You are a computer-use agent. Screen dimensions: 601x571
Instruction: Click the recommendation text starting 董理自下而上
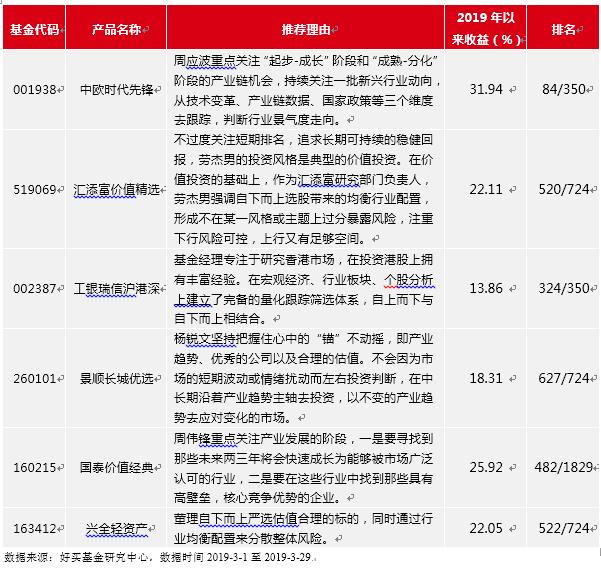pos(304,529)
